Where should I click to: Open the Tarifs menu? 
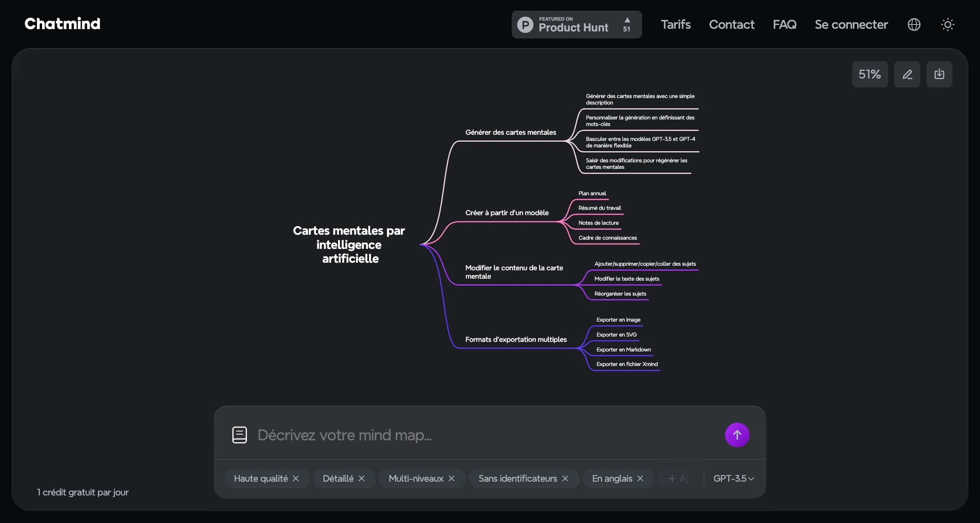tap(675, 24)
